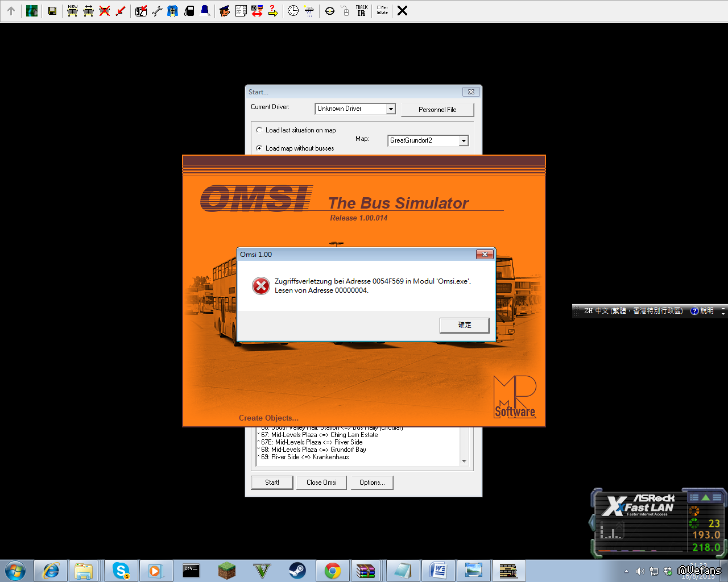Click the red diagonal arrow toolbar icon
This screenshot has width=728, height=582.
pos(121,11)
